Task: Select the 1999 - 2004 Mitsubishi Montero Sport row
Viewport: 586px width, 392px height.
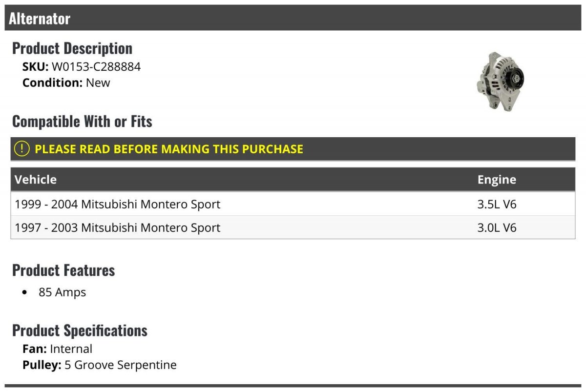Action: tap(118, 204)
